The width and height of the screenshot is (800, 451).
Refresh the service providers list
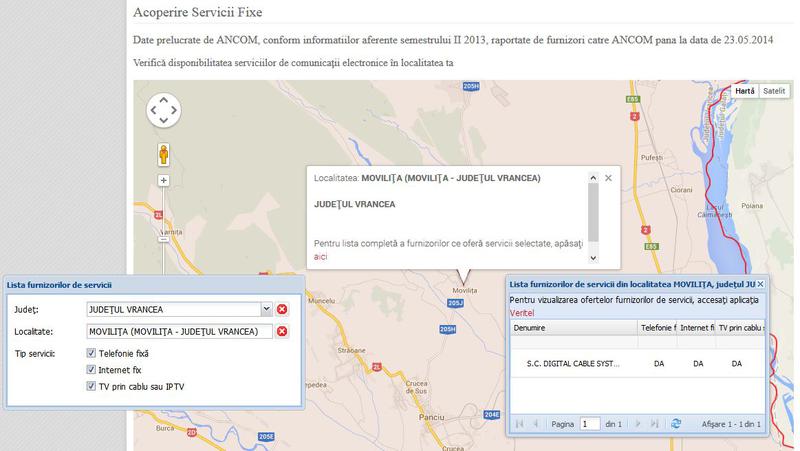(x=676, y=424)
